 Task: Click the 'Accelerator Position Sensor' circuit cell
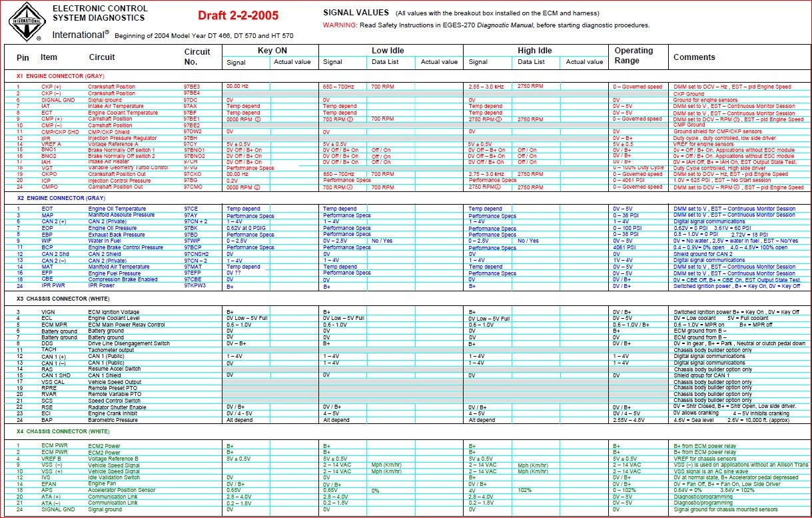(x=123, y=490)
